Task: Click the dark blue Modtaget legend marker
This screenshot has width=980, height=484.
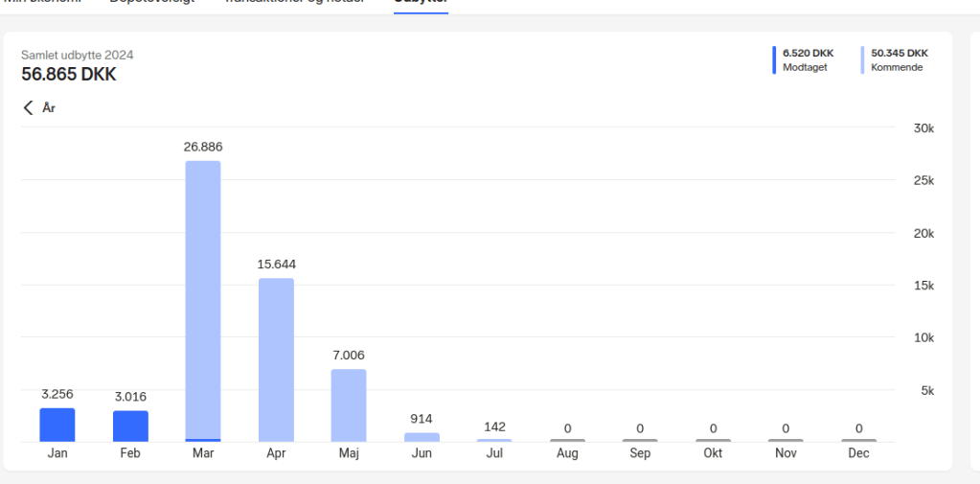Action: (774, 60)
